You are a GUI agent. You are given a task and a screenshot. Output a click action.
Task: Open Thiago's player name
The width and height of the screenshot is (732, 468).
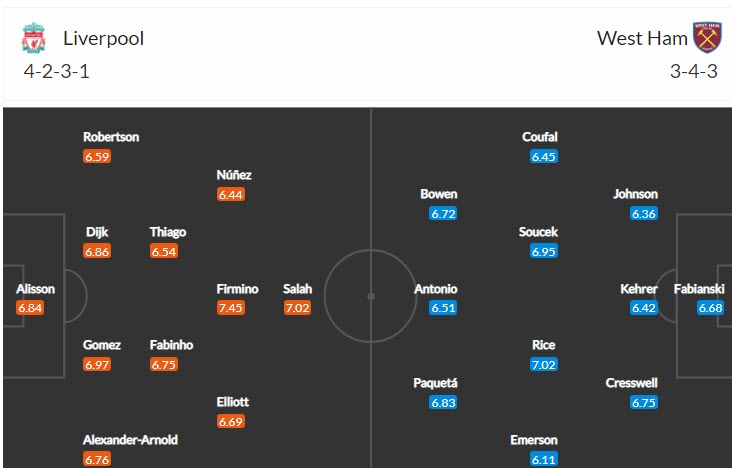pos(168,232)
